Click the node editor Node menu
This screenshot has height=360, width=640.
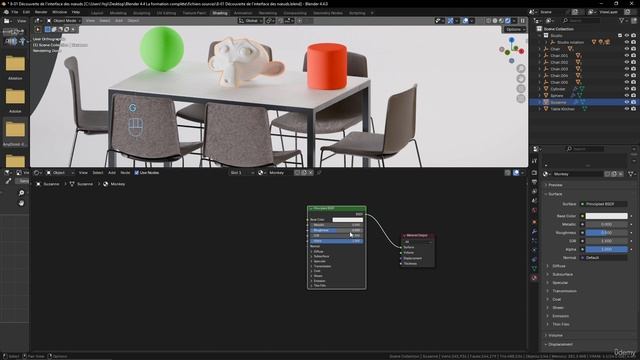tap(125, 173)
